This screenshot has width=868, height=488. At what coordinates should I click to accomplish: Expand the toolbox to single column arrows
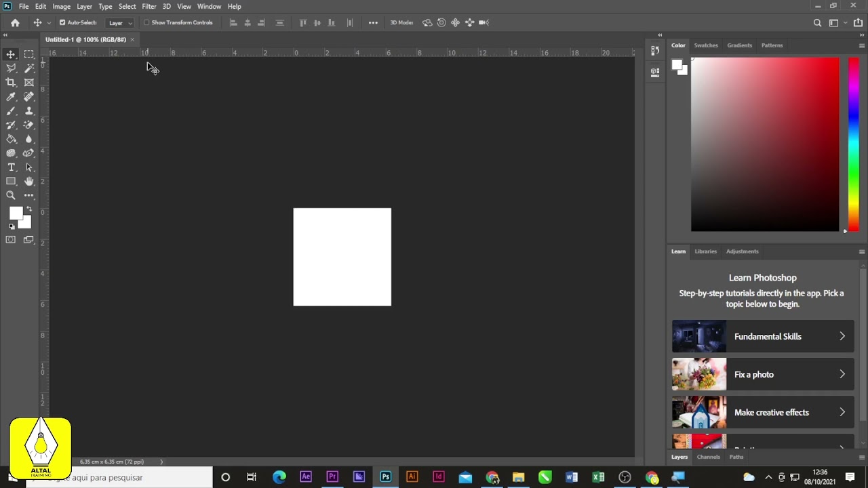(x=5, y=35)
